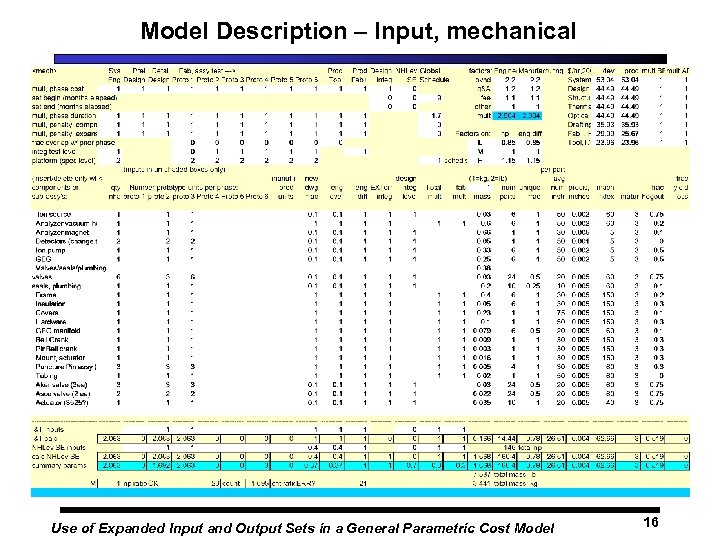Click the 'GEC manifold' component row label
720x540 pixels.
click(58, 331)
